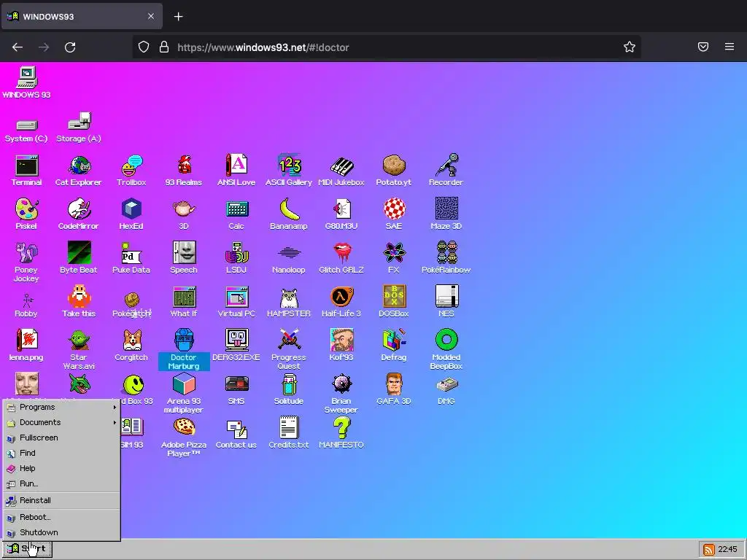Click the Start button on taskbar
The width and height of the screenshot is (747, 560).
(x=27, y=549)
